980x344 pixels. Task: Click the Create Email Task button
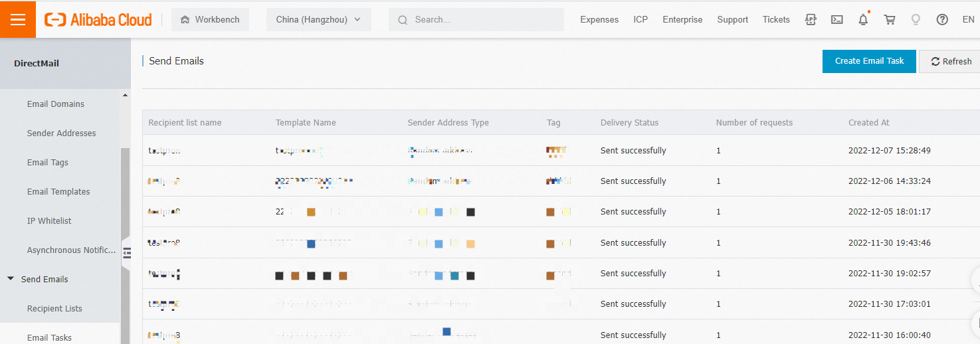tap(869, 61)
